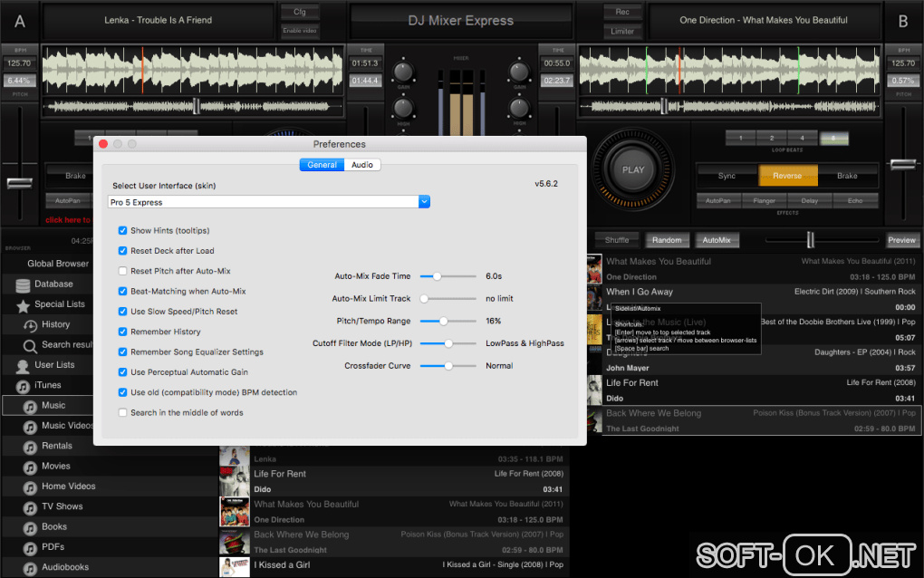
Task: Open Search results magnifier icon
Action: [x=30, y=346]
